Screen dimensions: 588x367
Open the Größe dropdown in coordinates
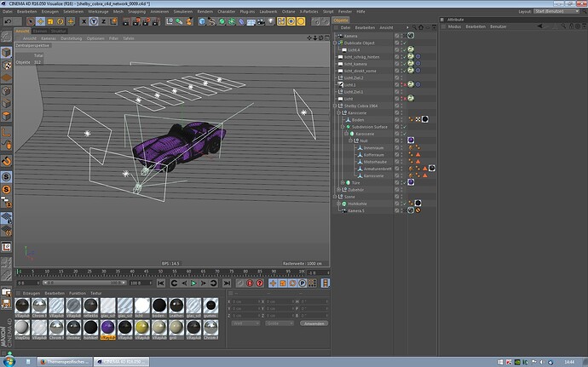[280, 323]
